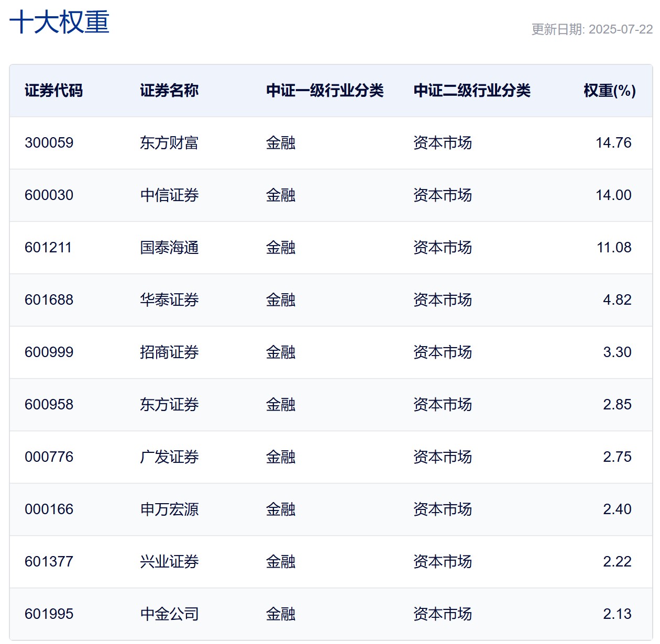Click the 中证二级行业分类 column header
Image resolution: width=660 pixels, height=644 pixels.
point(471,91)
